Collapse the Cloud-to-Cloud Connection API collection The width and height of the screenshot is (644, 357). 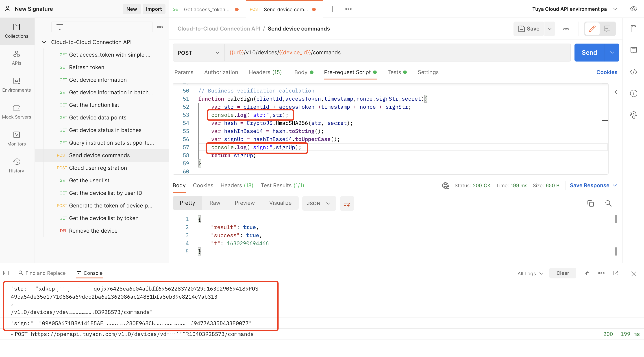(44, 42)
